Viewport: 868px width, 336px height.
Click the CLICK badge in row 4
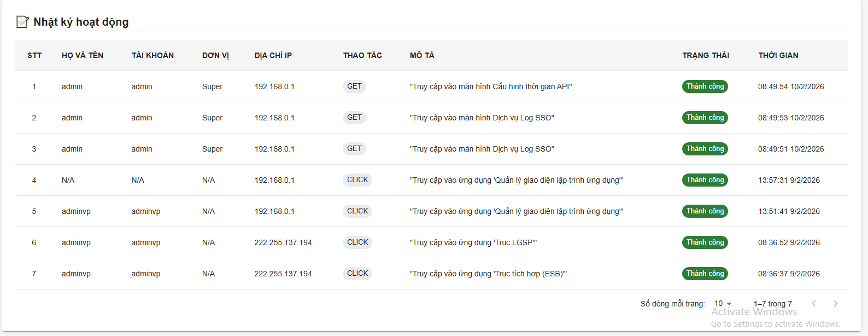[x=357, y=180]
